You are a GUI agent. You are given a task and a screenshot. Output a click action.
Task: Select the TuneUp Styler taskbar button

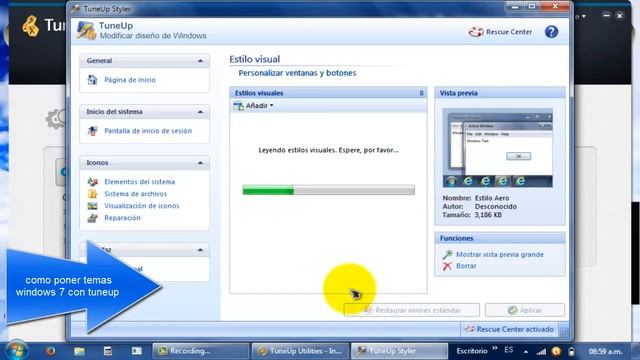click(x=399, y=351)
